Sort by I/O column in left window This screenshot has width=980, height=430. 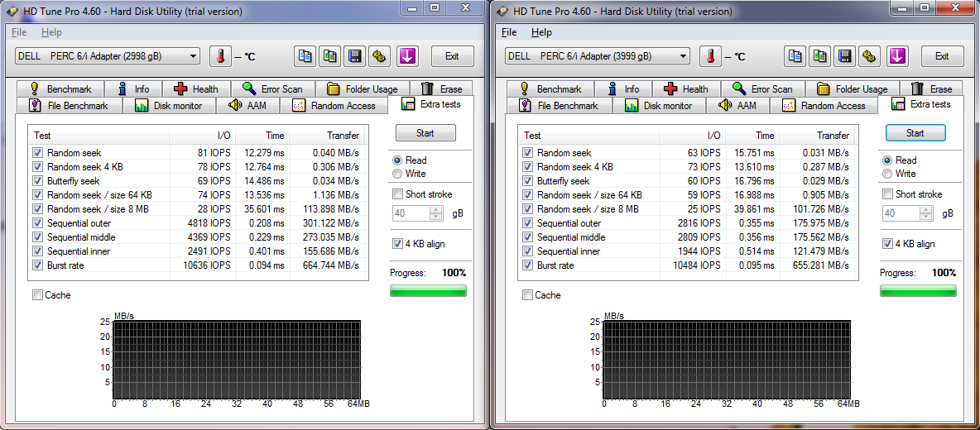[x=203, y=136]
